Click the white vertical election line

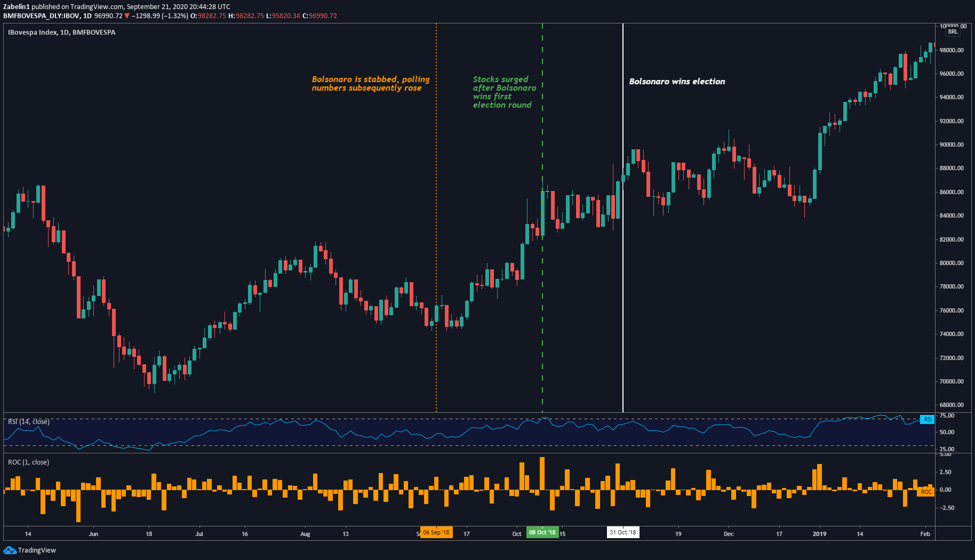tap(622, 218)
